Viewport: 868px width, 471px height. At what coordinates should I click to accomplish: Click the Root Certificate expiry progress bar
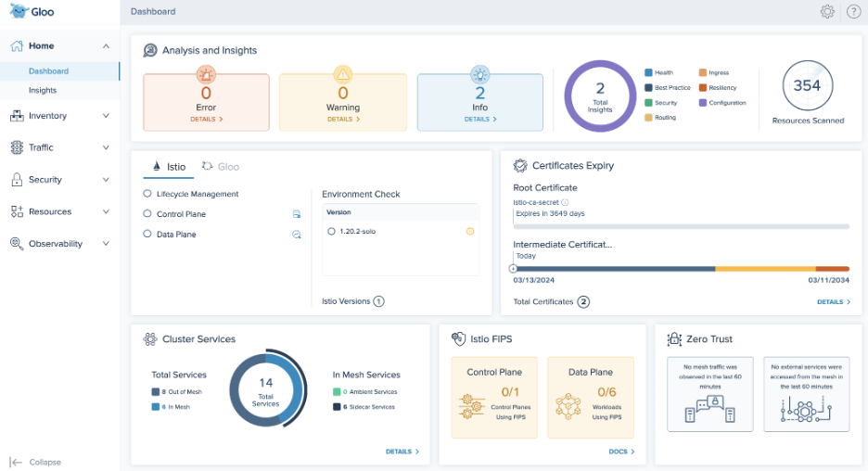tap(681, 226)
